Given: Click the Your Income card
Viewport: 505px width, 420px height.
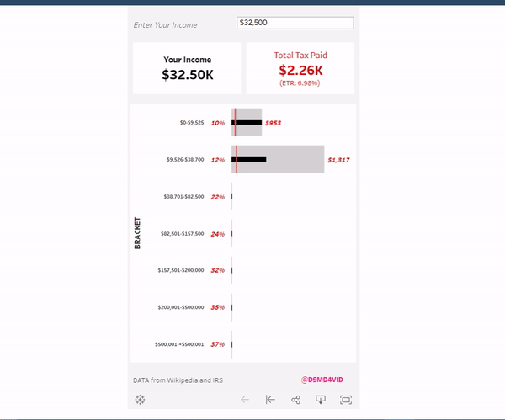Looking at the screenshot, I should coord(187,68).
